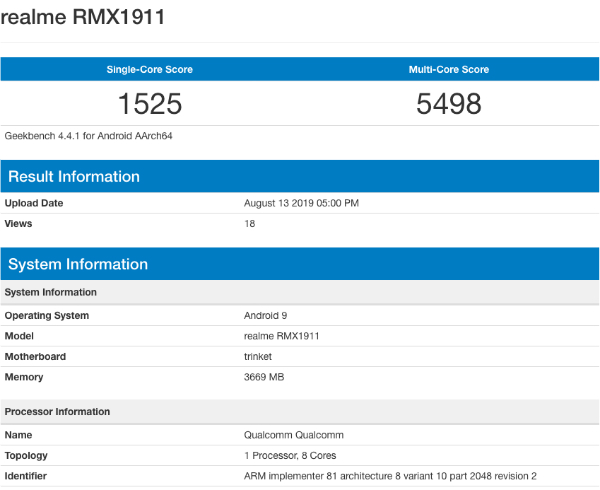600x490 pixels.
Task: Click the Geekbench 4.4.1 for Android version text
Action: [x=88, y=136]
